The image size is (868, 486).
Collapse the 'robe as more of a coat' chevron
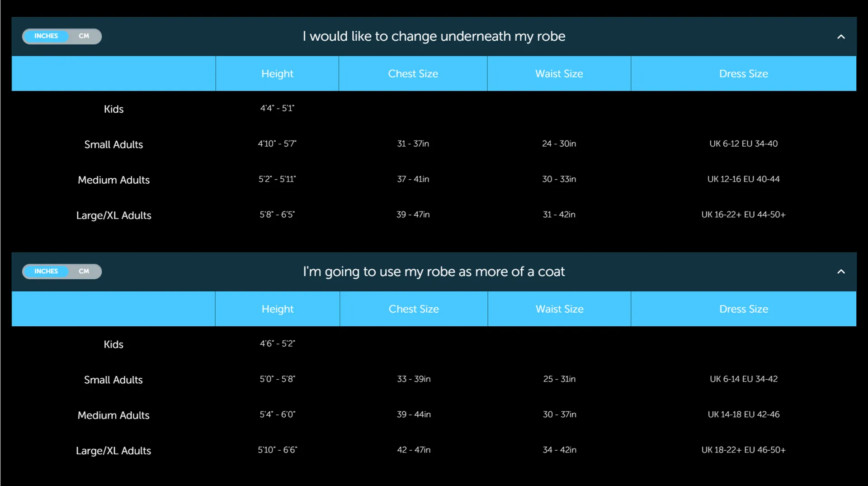[x=841, y=272]
